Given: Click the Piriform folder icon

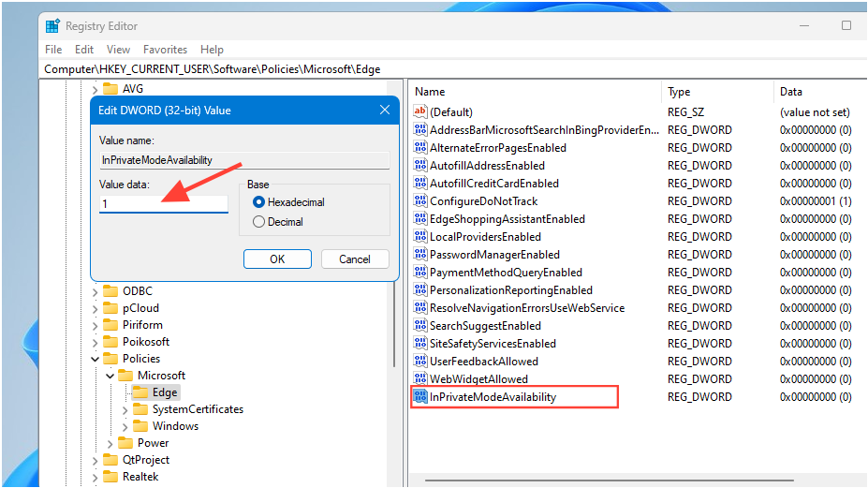Looking at the screenshot, I should pos(110,325).
